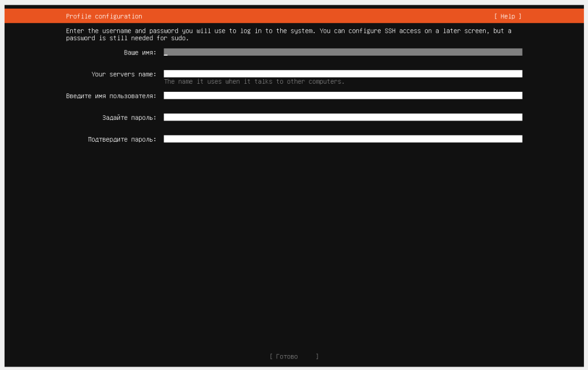Click the Задайте пароль label
Screen dimensions: 588x370
[x=129, y=118]
